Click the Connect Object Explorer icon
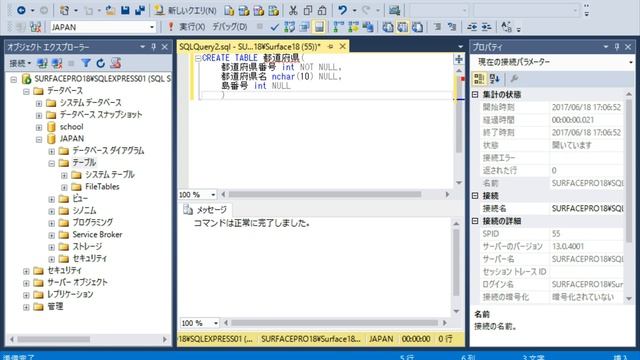The image size is (640, 360). [x=42, y=63]
